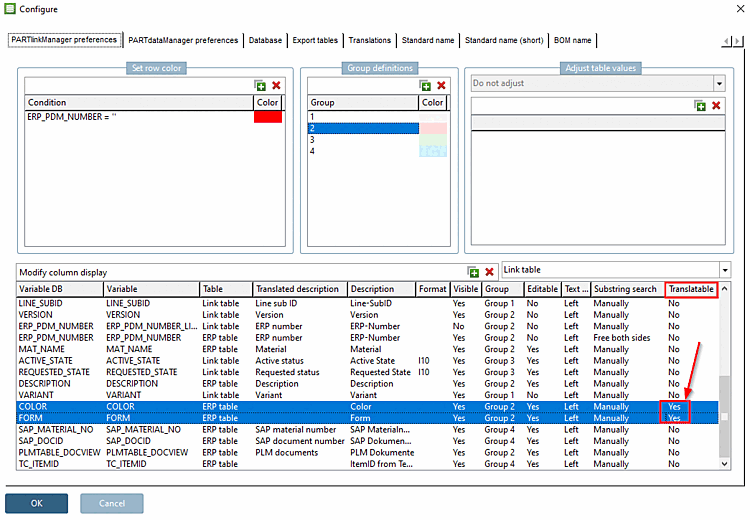
Task: Switch to the PARTlinkManager preferences tab
Action: (x=64, y=40)
